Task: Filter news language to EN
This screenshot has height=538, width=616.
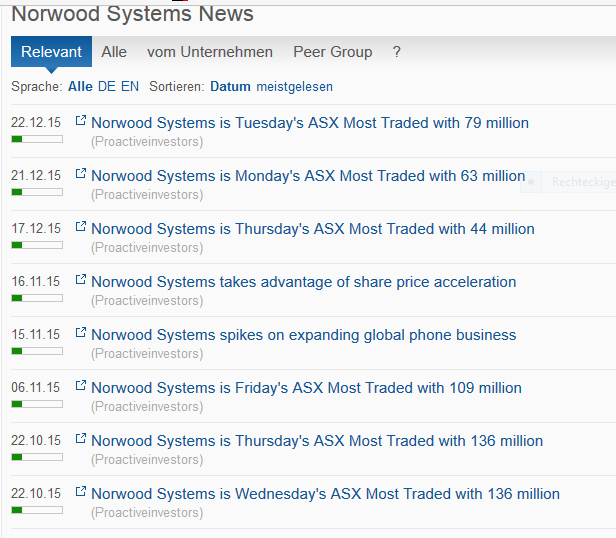Action: 130,87
